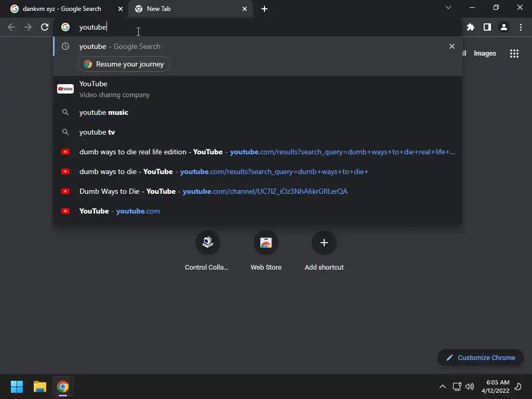Select the YouTube video sharing company suggestion
Image resolution: width=532 pixels, height=399 pixels.
click(x=258, y=89)
